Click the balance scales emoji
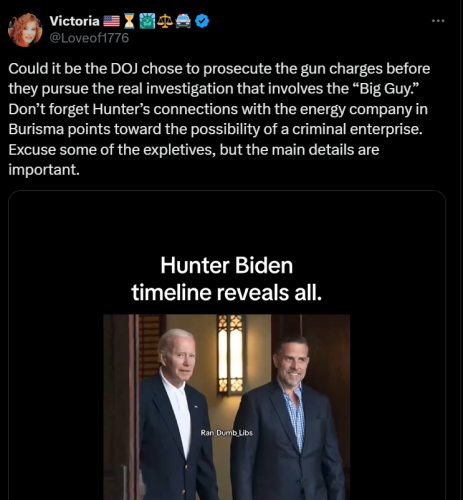 (165, 21)
